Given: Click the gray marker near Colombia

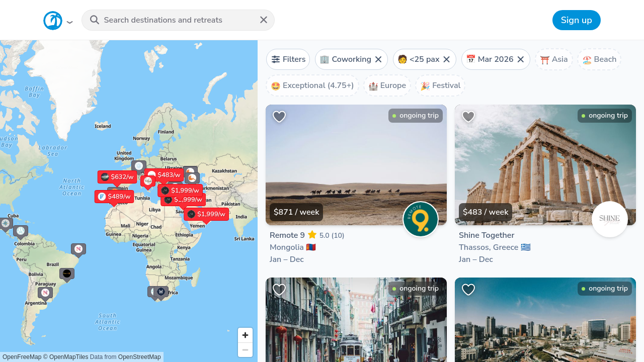Looking at the screenshot, I should 21,232.
